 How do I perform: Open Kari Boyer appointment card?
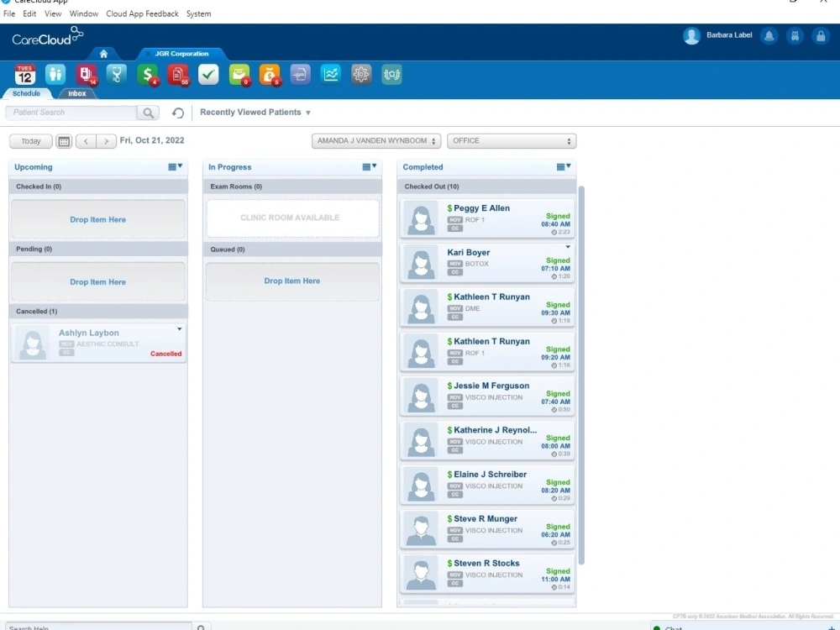(487, 262)
